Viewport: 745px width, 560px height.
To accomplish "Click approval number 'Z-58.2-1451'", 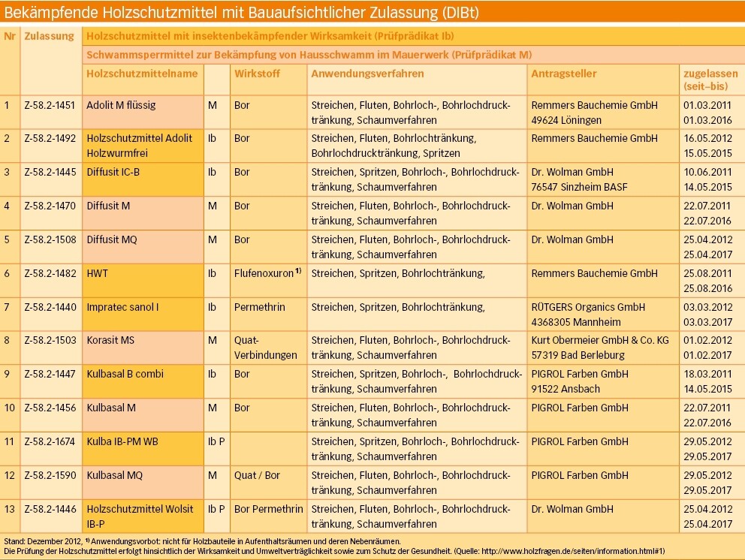I will [x=50, y=105].
